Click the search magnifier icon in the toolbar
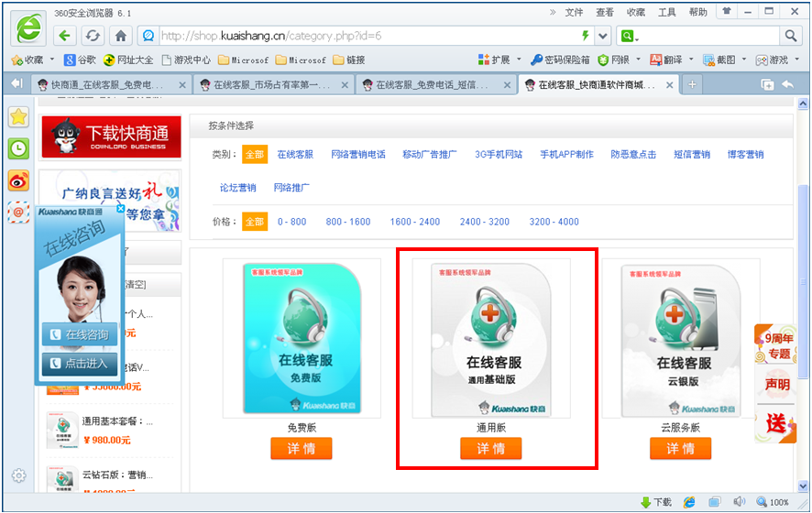The width and height of the screenshot is (812, 513). click(791, 36)
